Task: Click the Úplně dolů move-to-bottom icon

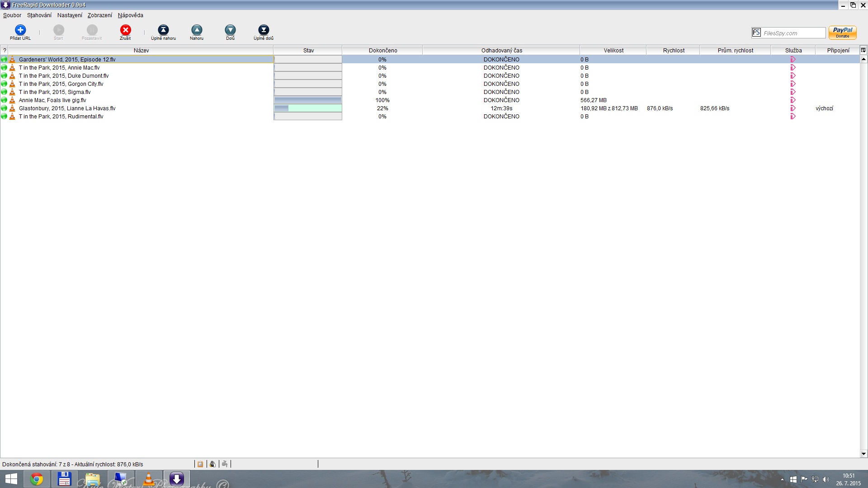Action: pos(263,30)
